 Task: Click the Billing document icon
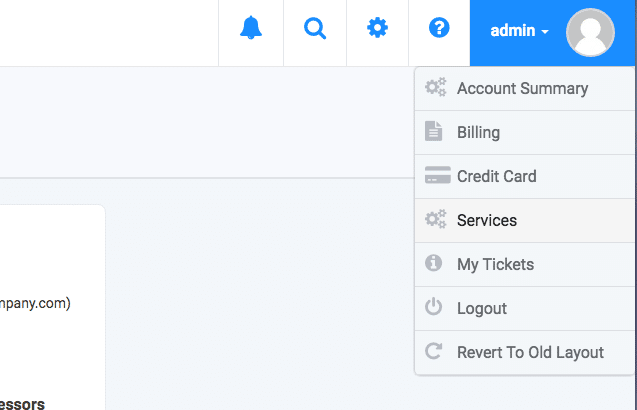(x=434, y=132)
